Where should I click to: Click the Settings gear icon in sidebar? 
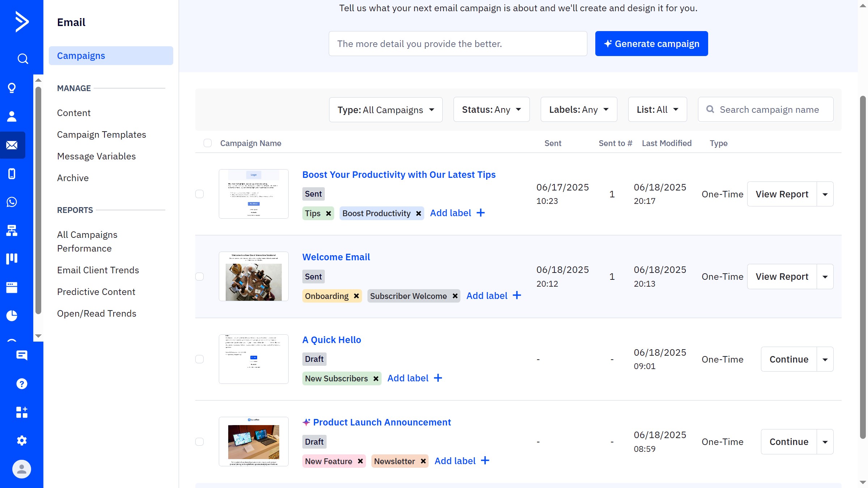pyautogui.click(x=22, y=440)
